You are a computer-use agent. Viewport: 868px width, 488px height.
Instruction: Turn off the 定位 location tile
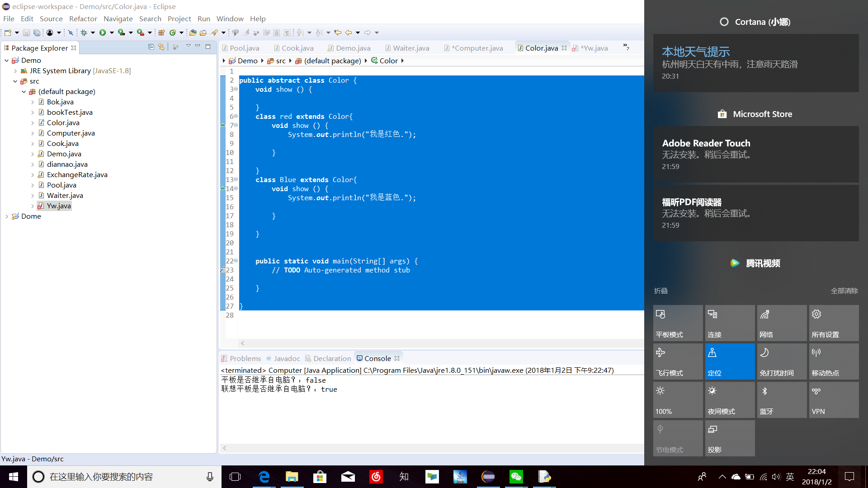click(x=730, y=361)
